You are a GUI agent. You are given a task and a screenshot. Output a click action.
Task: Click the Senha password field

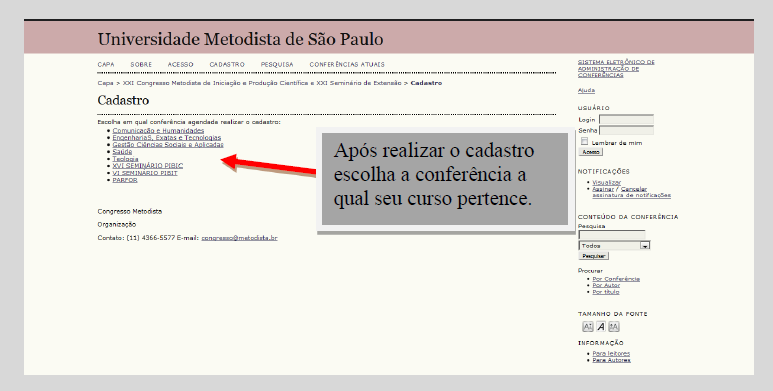point(626,130)
